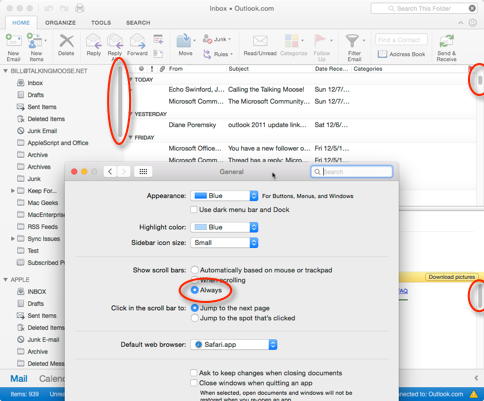This screenshot has width=484, height=401.
Task: Open the Sent Items folder under BILL@TALKINGMOOSE.NET
Action: click(42, 107)
